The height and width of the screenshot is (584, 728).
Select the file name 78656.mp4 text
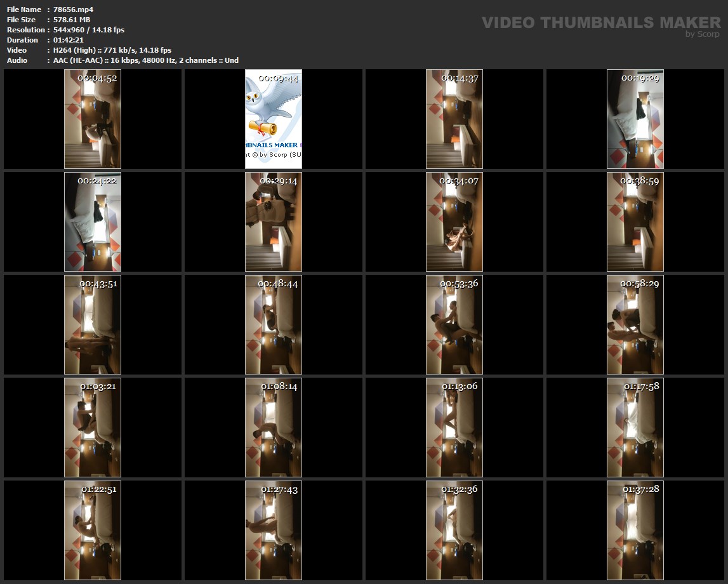point(73,10)
